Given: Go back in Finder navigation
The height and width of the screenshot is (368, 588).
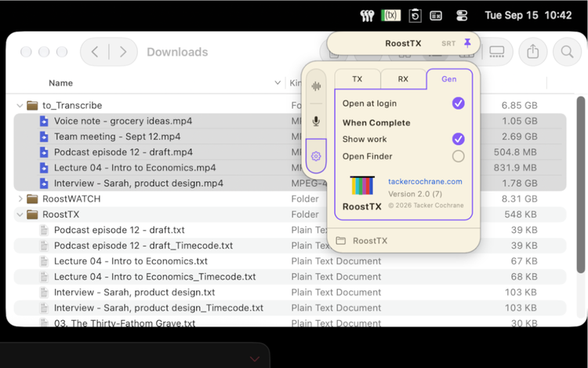Looking at the screenshot, I should click(95, 52).
